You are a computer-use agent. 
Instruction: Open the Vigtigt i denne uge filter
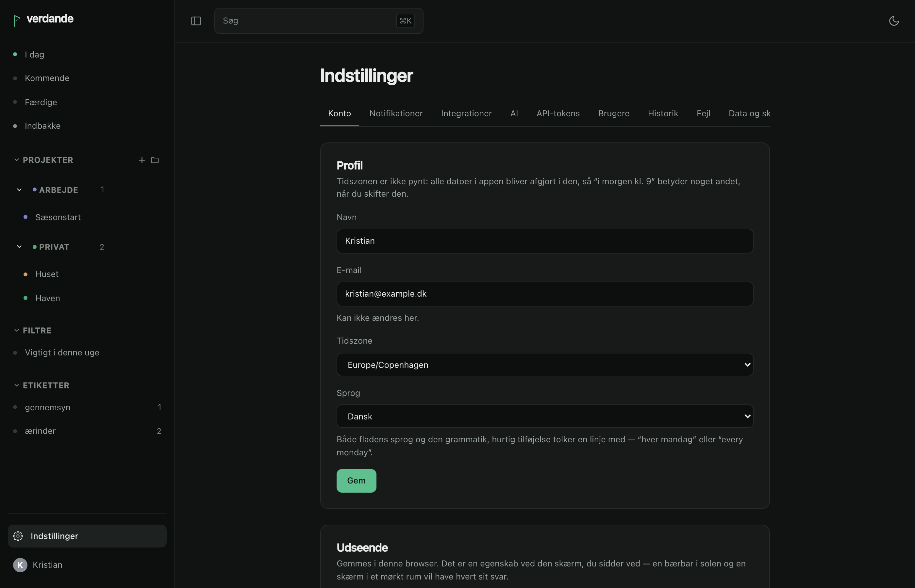[x=87, y=352]
